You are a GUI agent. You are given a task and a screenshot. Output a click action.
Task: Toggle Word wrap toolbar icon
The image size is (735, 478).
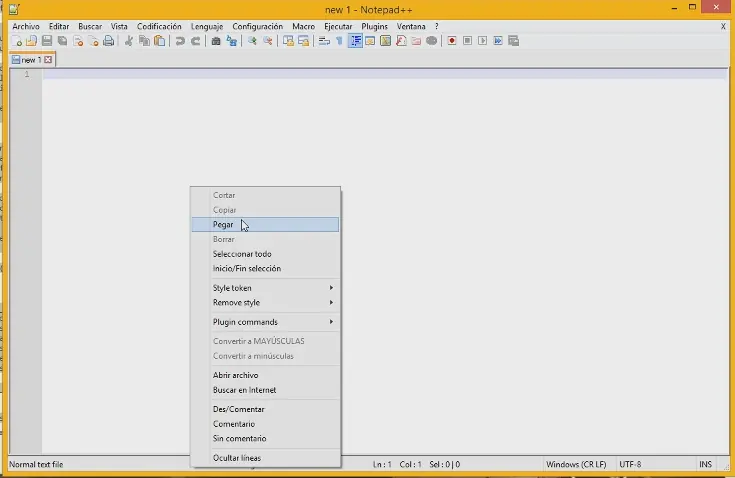[324, 41]
